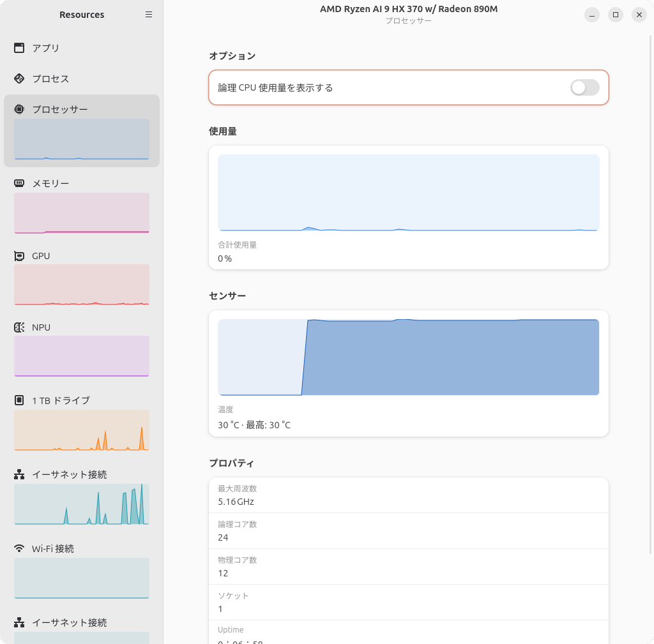Screen dimensions: 654x644
Task: Select the 最大周波数 5.16 GHz property row
Action: (x=408, y=495)
